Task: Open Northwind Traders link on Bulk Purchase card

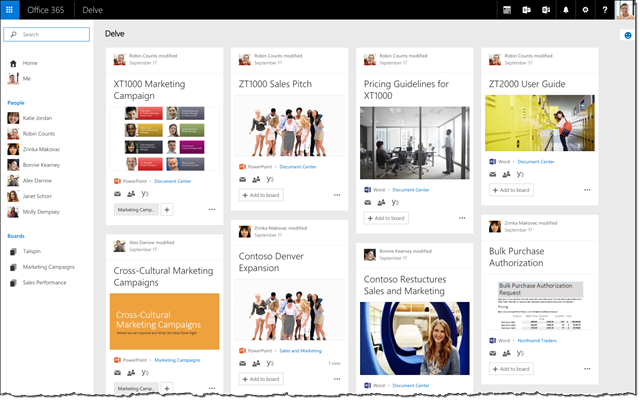Action: tap(537, 340)
